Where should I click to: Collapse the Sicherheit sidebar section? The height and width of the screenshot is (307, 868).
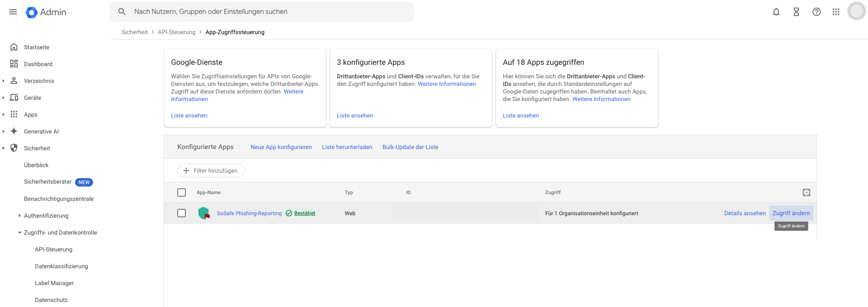point(3,148)
